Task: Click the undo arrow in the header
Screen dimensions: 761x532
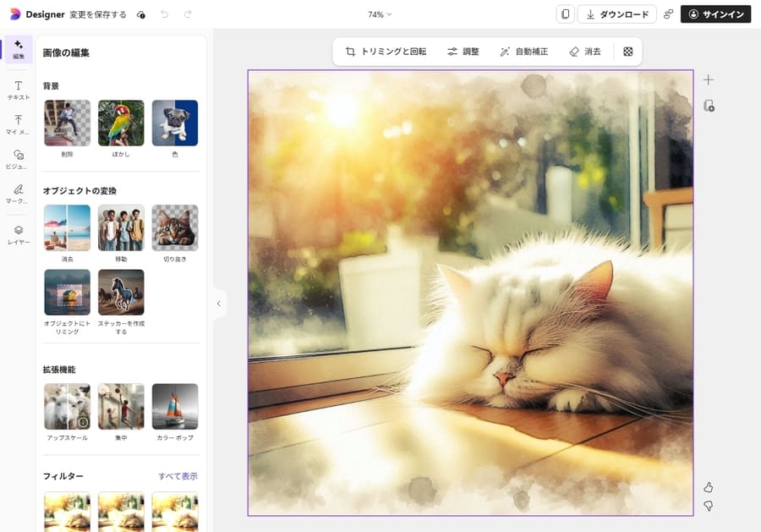Action: click(164, 14)
